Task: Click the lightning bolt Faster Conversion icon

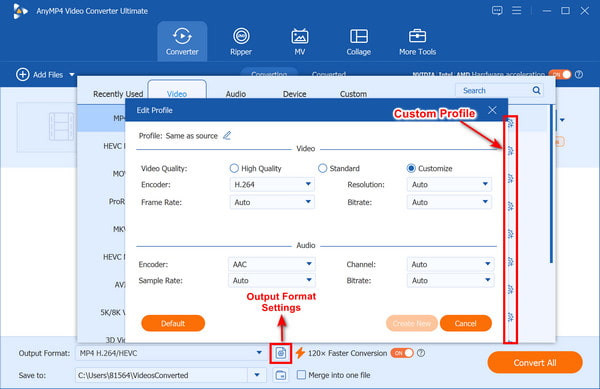Action: point(300,353)
